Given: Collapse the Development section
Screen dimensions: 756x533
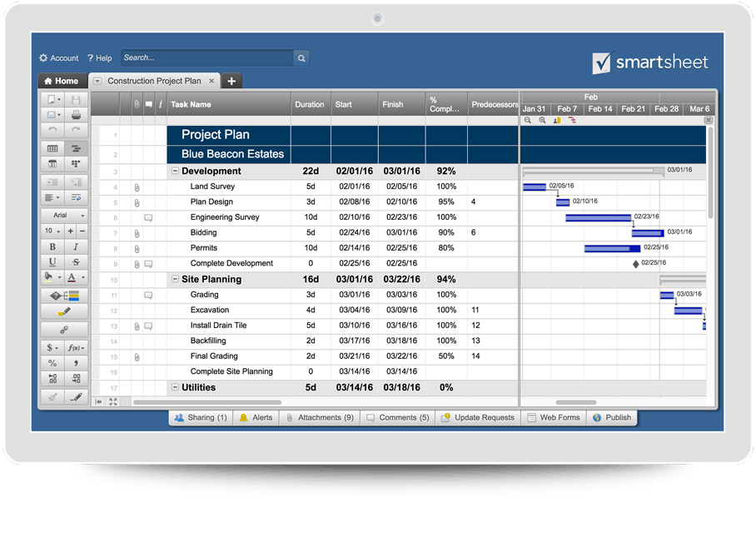Looking at the screenshot, I should click(175, 171).
